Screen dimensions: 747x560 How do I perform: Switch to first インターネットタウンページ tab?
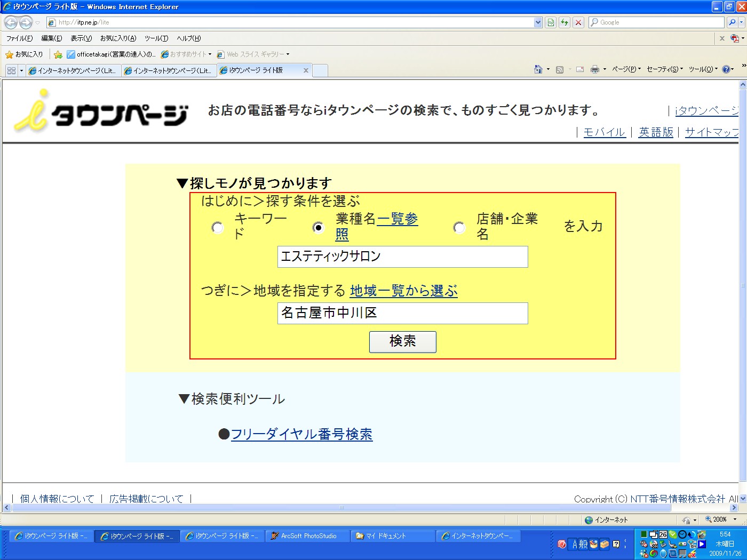point(74,70)
